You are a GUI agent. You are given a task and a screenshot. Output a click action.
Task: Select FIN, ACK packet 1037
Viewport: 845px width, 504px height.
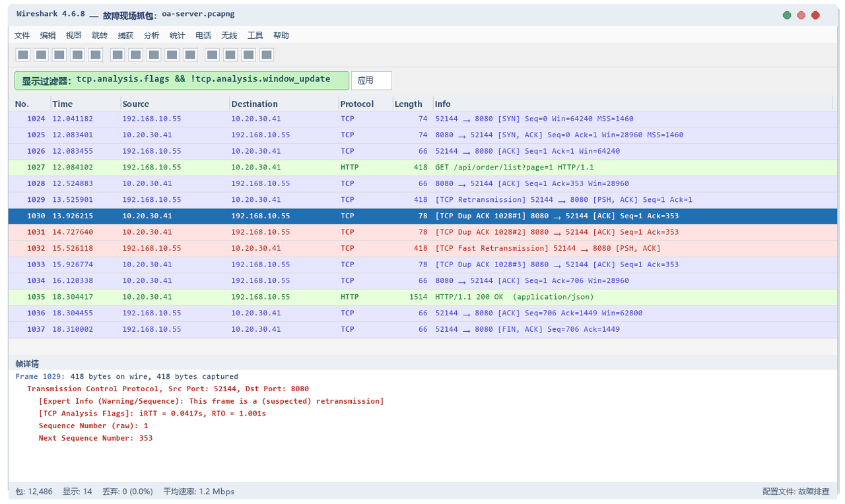click(x=422, y=329)
